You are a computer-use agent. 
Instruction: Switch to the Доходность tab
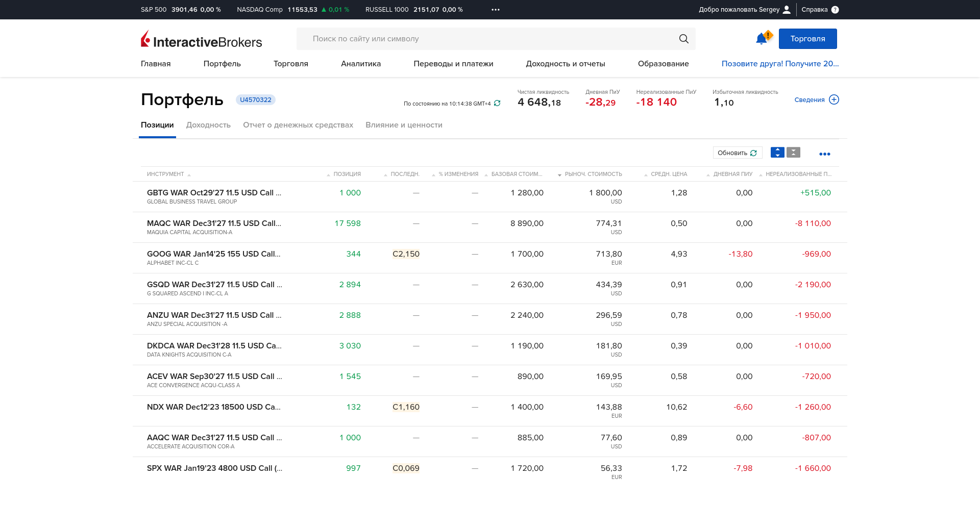208,125
